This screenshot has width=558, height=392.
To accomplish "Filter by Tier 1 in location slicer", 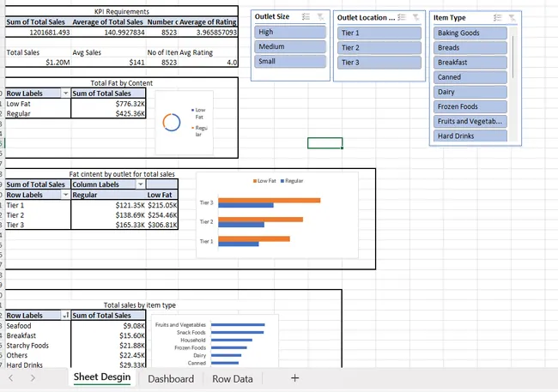I will pos(379,33).
